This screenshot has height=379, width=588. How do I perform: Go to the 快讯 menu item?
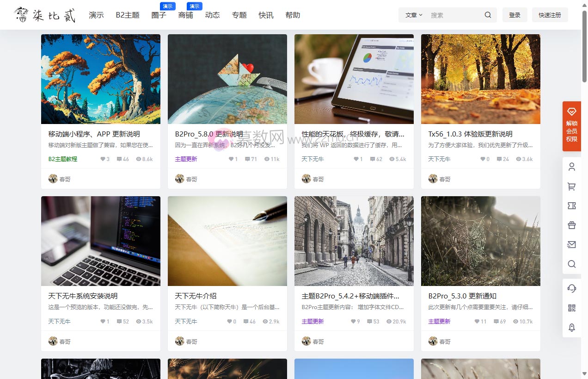[x=266, y=15]
